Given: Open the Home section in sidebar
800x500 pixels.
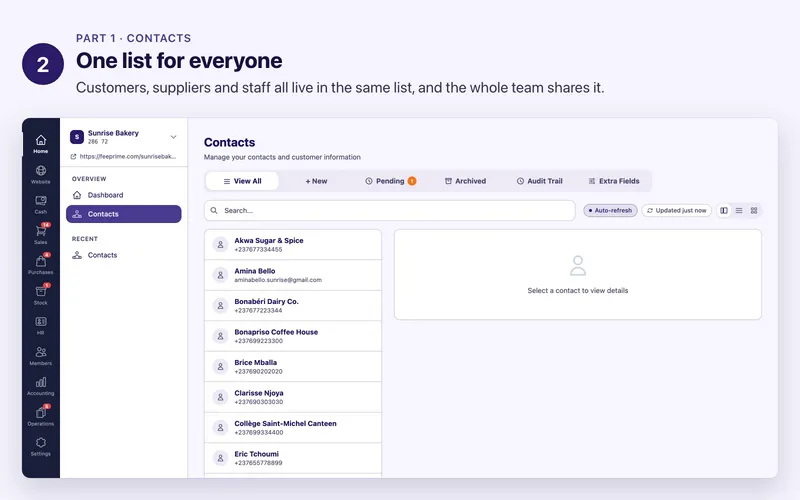Looking at the screenshot, I should coord(41,144).
